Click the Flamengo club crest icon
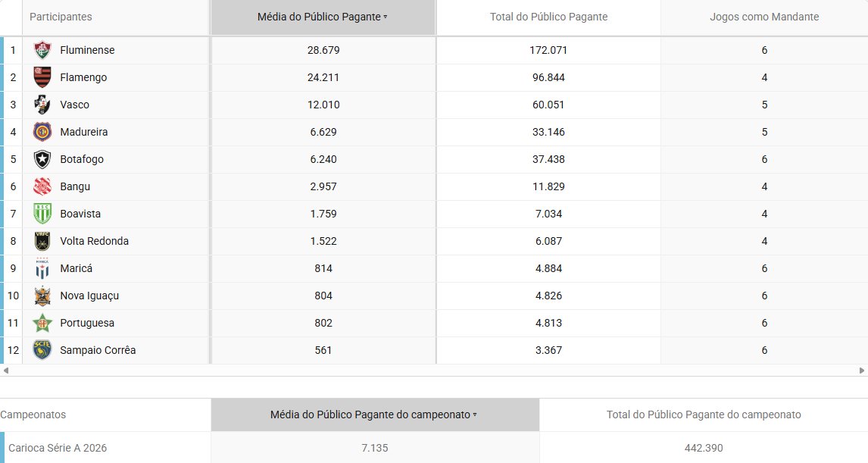 click(x=42, y=77)
